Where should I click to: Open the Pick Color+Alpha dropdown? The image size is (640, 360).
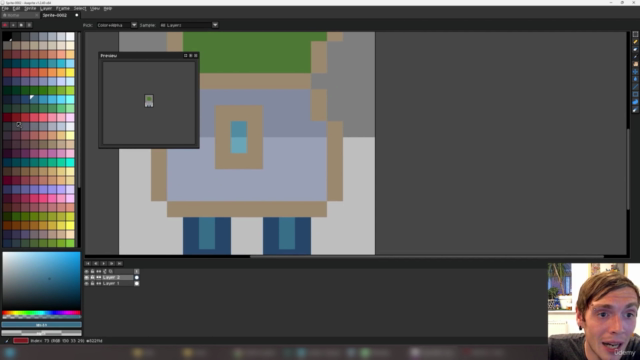pyautogui.click(x=134, y=25)
